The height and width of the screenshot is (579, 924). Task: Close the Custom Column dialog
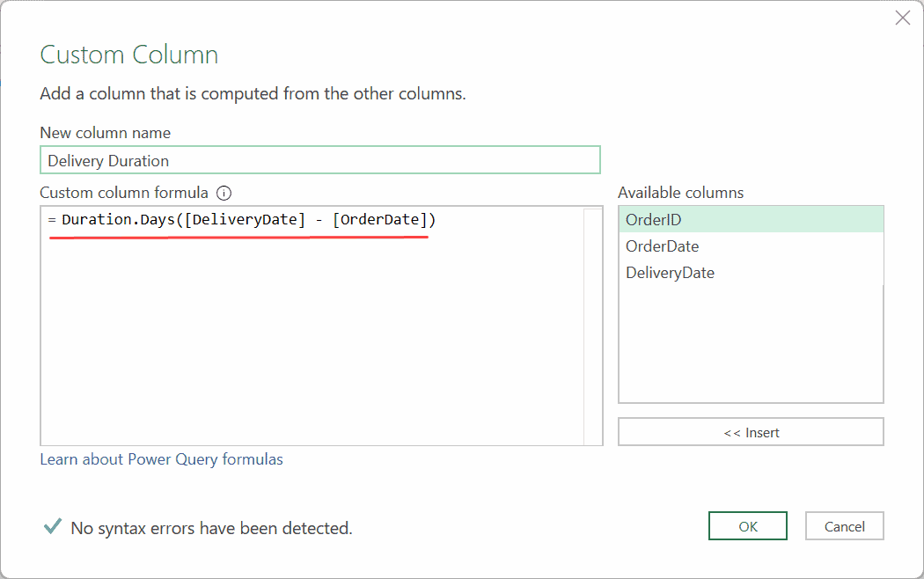(x=903, y=18)
